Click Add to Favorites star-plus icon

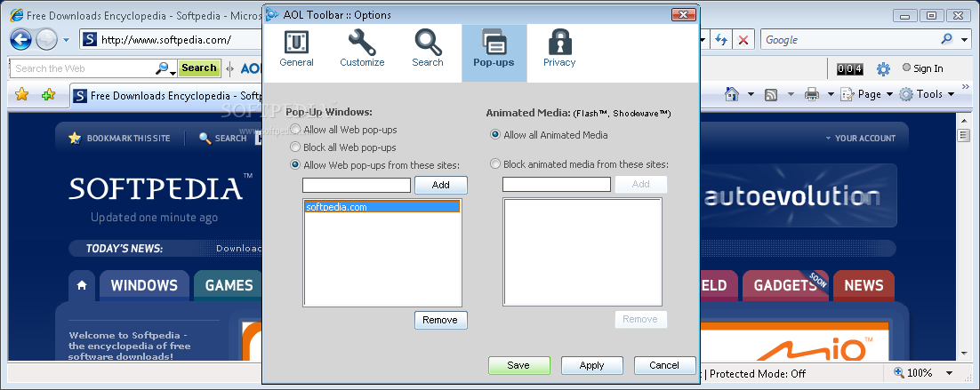click(48, 95)
